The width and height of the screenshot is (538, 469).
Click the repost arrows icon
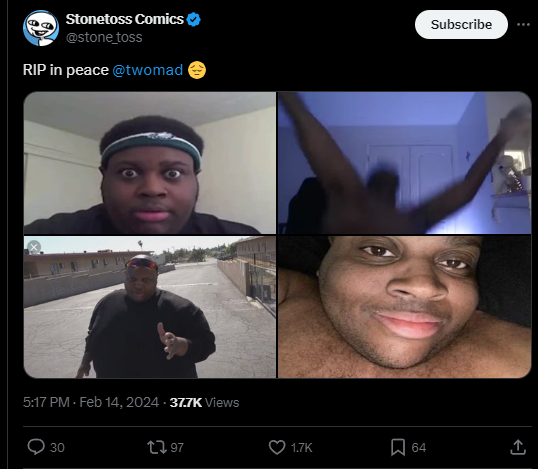[156, 447]
